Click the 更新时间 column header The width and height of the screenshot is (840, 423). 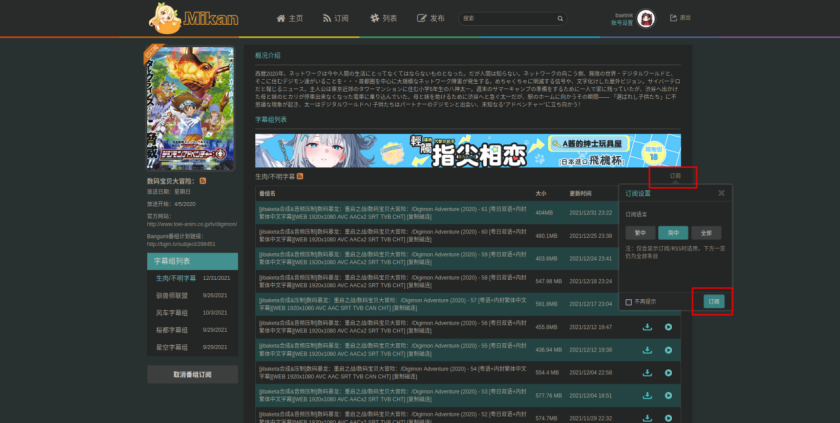click(580, 193)
